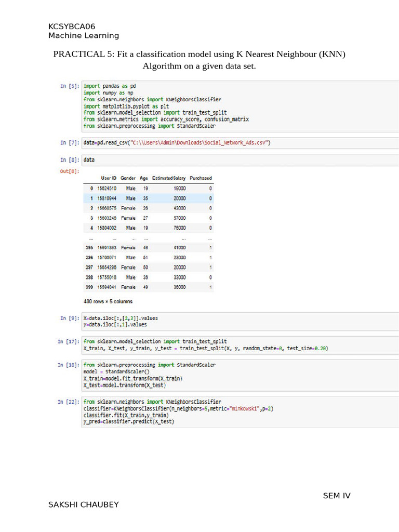The width and height of the screenshot is (399, 532).
Task: Click the KNeighborsClassifier import in cell 5
Action: tap(152, 99)
